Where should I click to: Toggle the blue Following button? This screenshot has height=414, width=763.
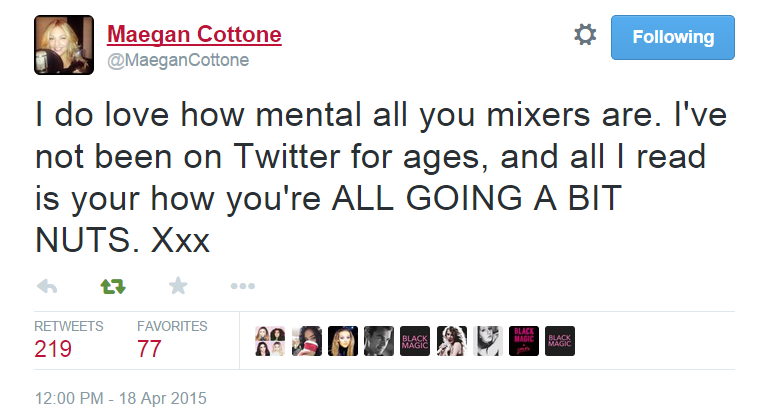pyautogui.click(x=673, y=37)
